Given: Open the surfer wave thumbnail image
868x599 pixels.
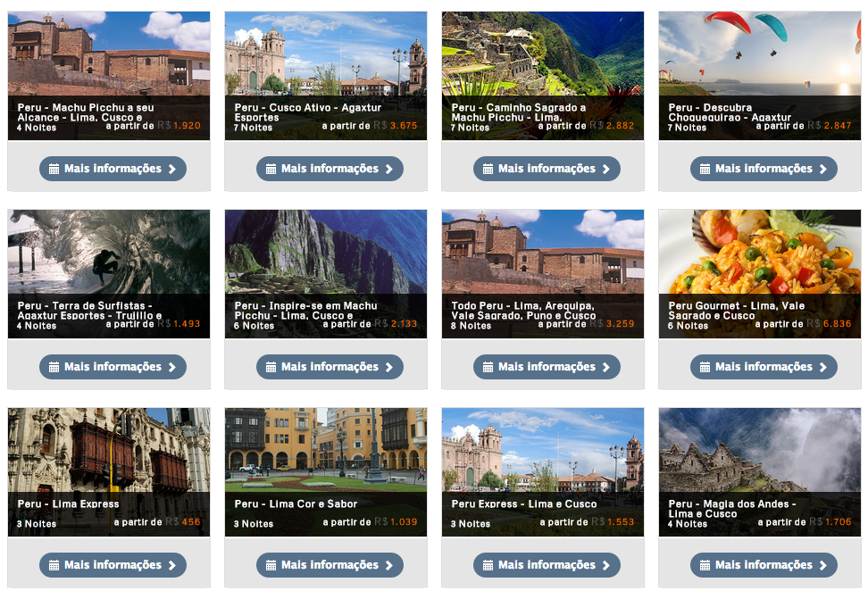Looking at the screenshot, I should click(x=109, y=252).
